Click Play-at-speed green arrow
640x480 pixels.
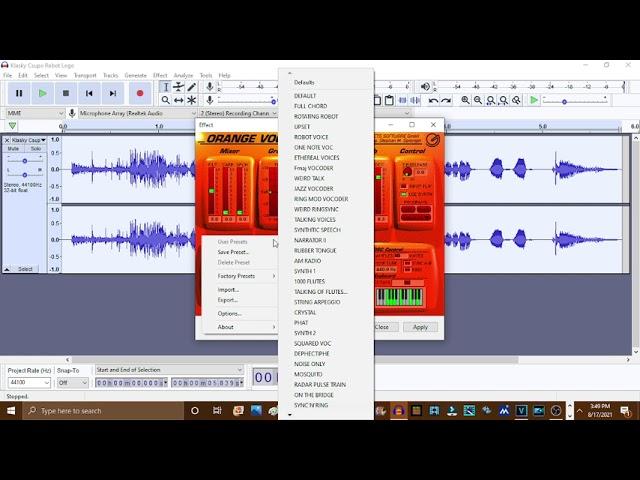(x=534, y=100)
